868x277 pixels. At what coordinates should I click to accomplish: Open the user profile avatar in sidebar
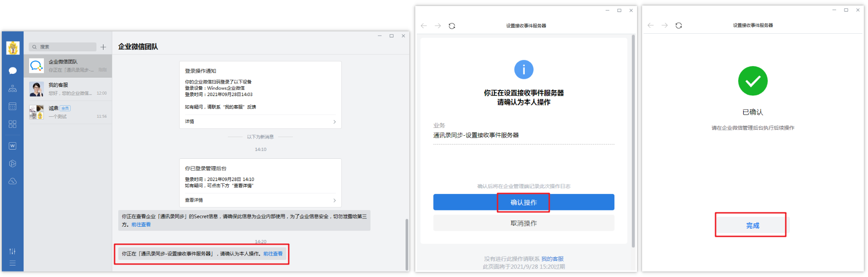pos(13,48)
